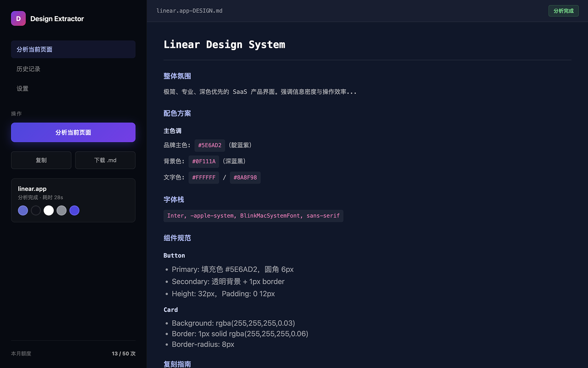Click the #0F111A color code chip
The height and width of the screenshot is (368, 588).
coord(204,161)
